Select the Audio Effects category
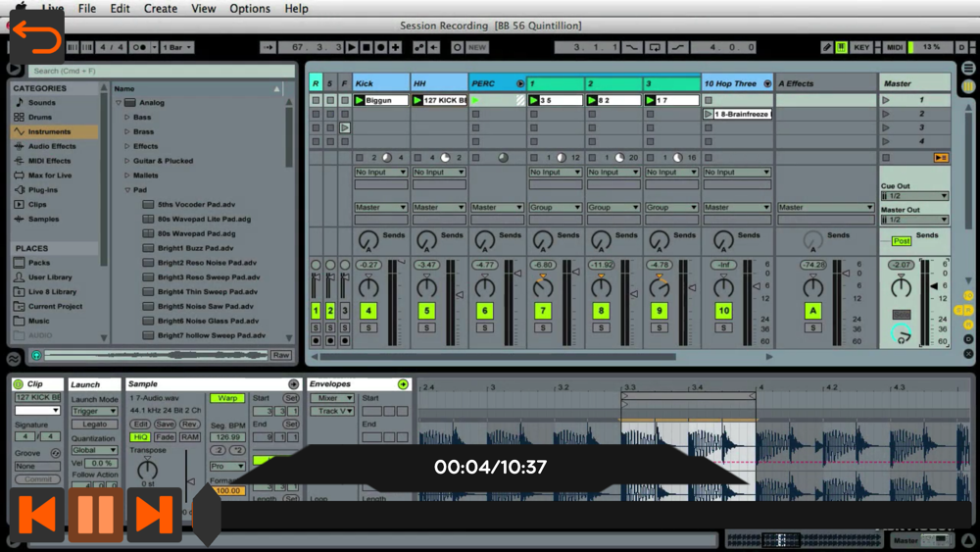 51,146
